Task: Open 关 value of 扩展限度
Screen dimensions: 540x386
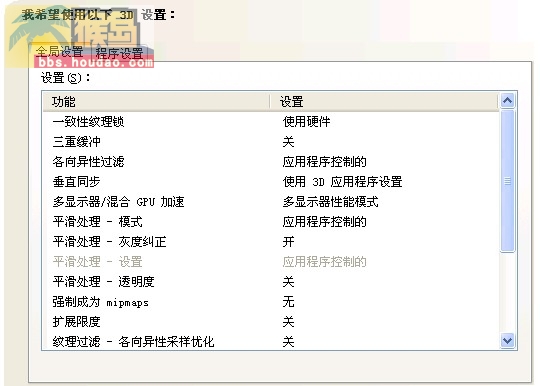Action: [x=289, y=322]
